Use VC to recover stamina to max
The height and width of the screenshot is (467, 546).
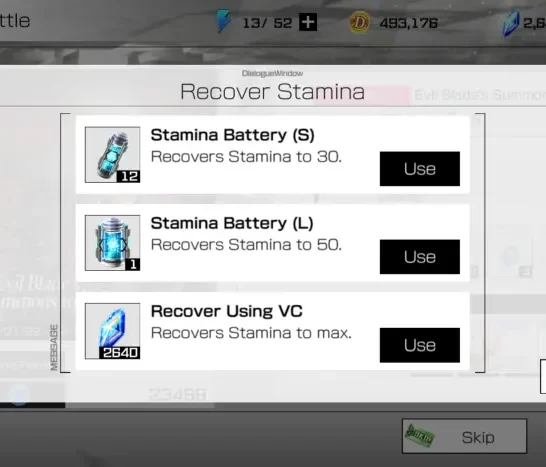[420, 345]
